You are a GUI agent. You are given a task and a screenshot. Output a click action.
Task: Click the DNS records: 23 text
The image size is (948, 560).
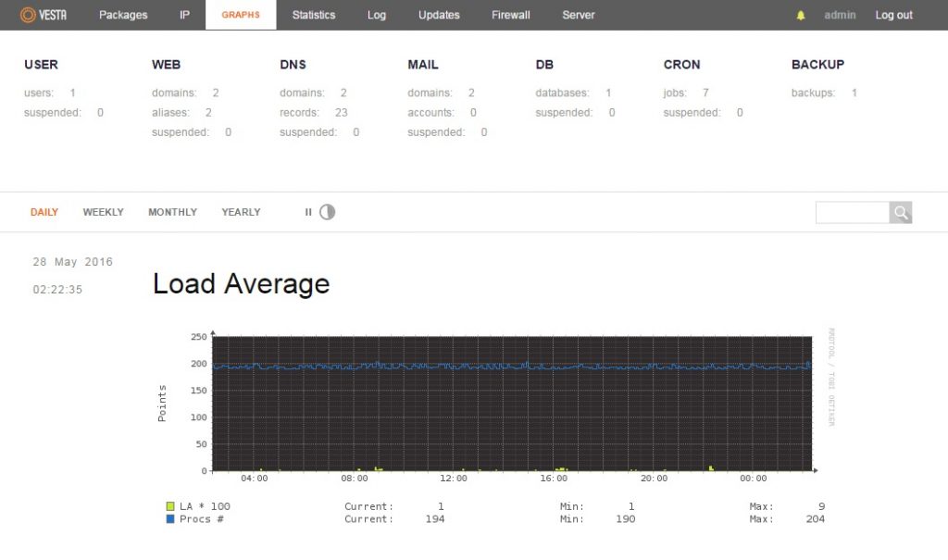coord(314,113)
